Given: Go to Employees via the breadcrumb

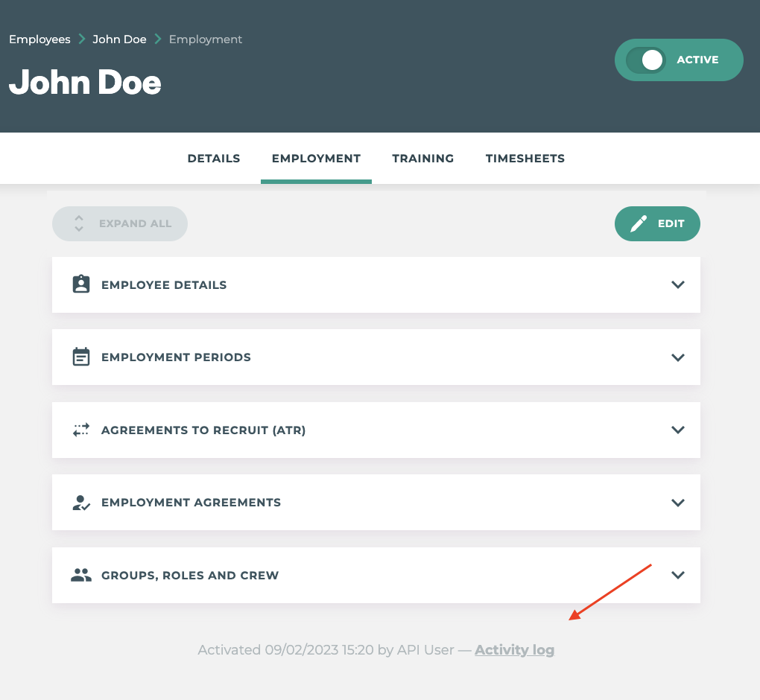Looking at the screenshot, I should pyautogui.click(x=39, y=39).
